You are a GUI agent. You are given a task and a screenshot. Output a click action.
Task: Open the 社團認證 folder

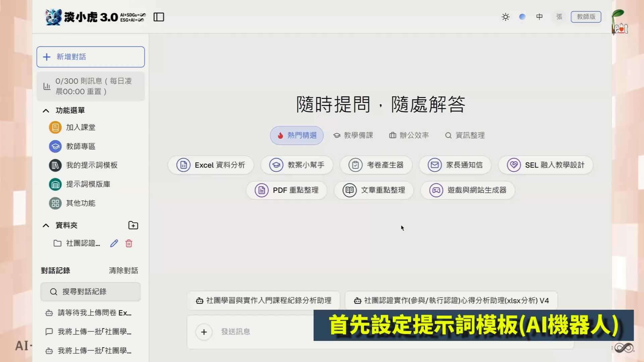click(x=77, y=243)
